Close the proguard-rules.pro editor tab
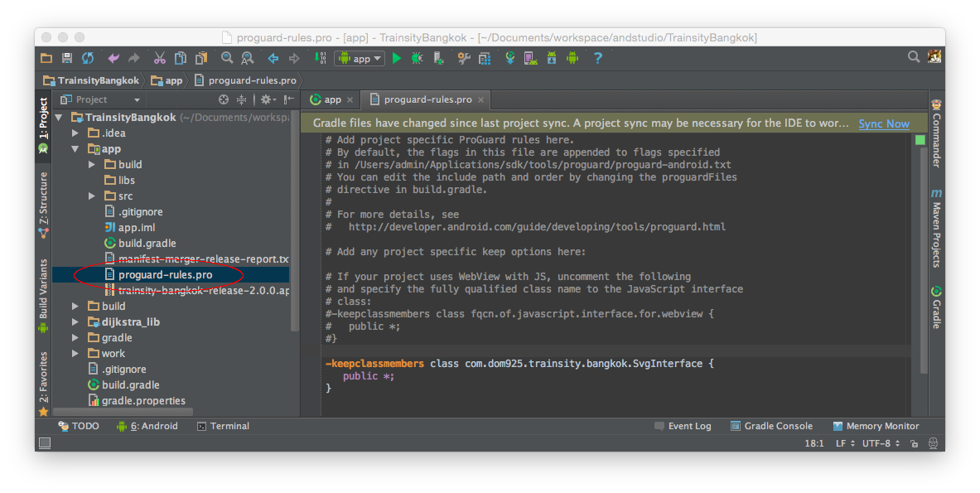980x493 pixels. (x=480, y=100)
